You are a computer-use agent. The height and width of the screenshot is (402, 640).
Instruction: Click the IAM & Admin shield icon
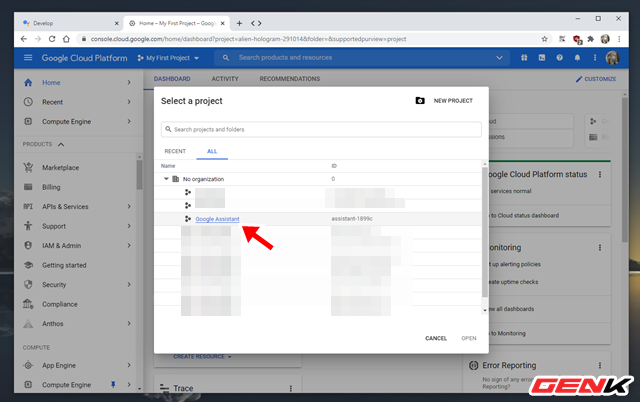click(x=28, y=245)
